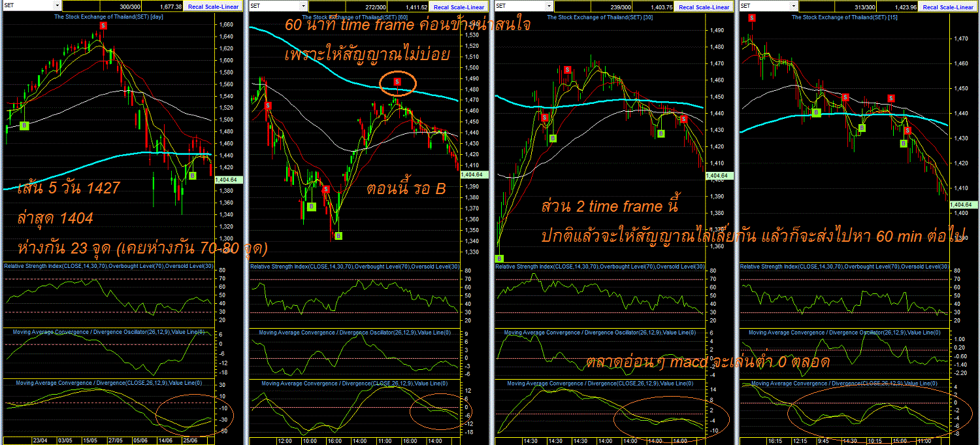Click the 23/04 date on the daily time axis
Viewport: 980px width, 445px height.
click(39, 440)
